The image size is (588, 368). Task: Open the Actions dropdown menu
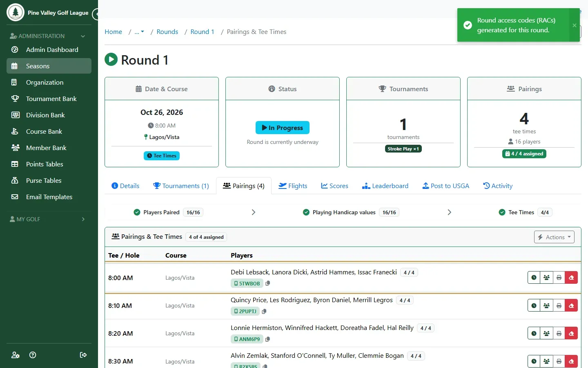[x=554, y=237]
